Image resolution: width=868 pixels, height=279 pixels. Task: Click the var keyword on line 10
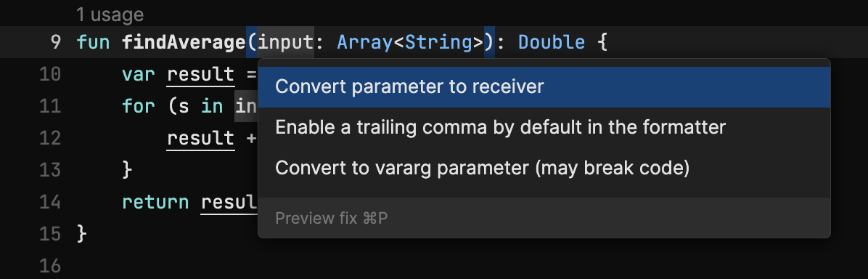[139, 74]
